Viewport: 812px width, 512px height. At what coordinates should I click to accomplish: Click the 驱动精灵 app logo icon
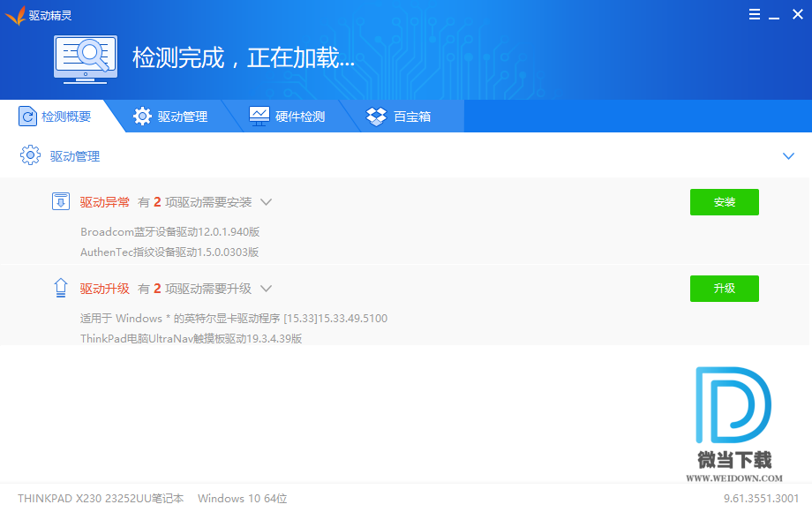point(15,15)
